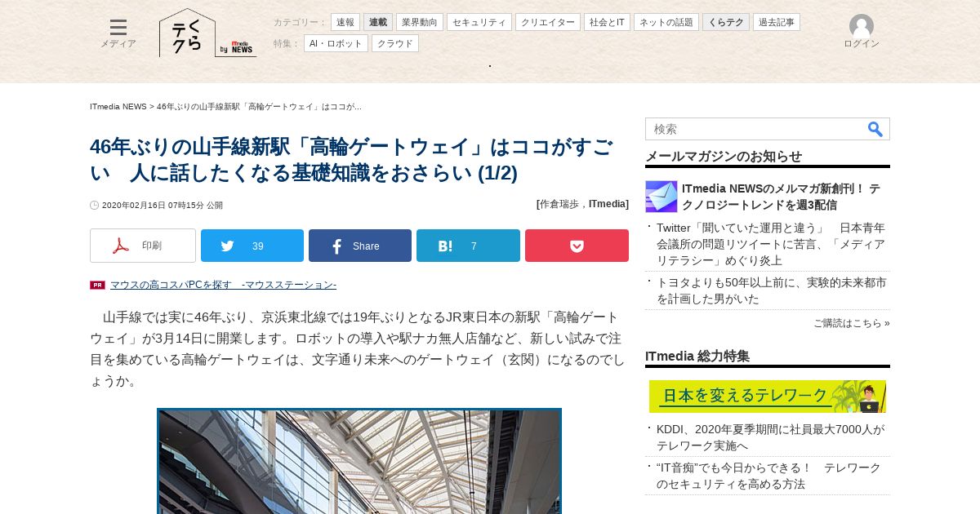Open the クリエイター category

coord(548,22)
